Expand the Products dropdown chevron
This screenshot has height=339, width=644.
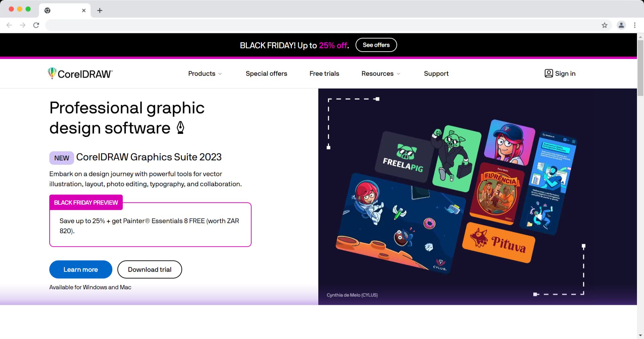220,74
